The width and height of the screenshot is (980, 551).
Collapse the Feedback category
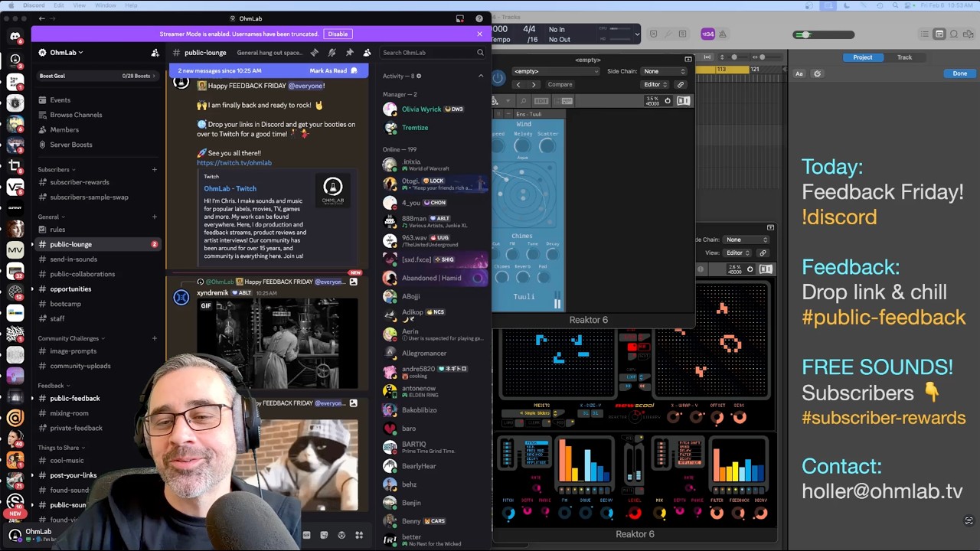click(x=54, y=386)
